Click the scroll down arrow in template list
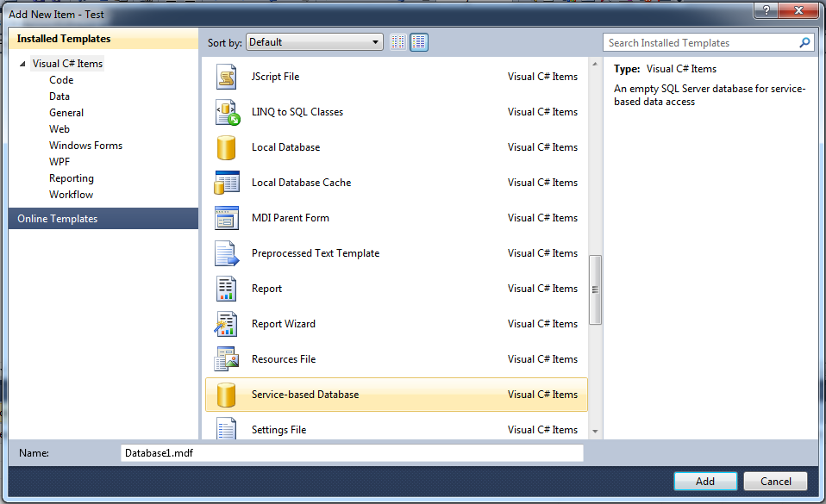This screenshot has height=504, width=826. (x=595, y=432)
